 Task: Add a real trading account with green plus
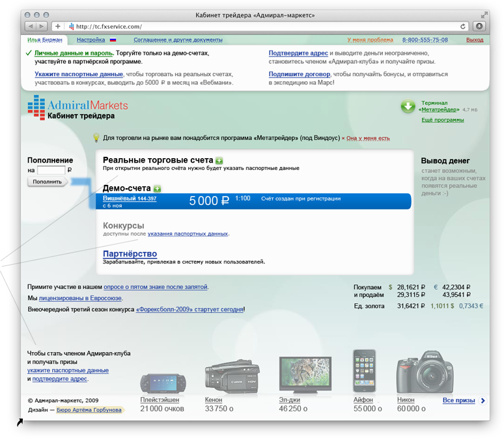[x=219, y=160]
